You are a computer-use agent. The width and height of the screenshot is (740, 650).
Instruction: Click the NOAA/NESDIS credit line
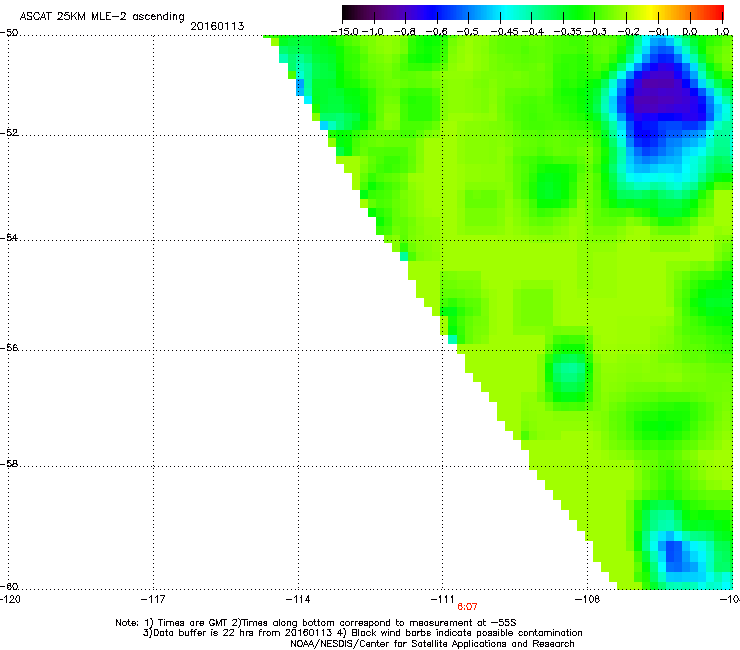click(x=432, y=644)
